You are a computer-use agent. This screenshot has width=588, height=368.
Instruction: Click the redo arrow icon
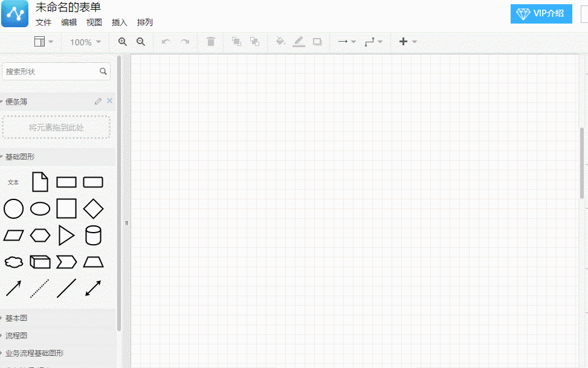[185, 42]
